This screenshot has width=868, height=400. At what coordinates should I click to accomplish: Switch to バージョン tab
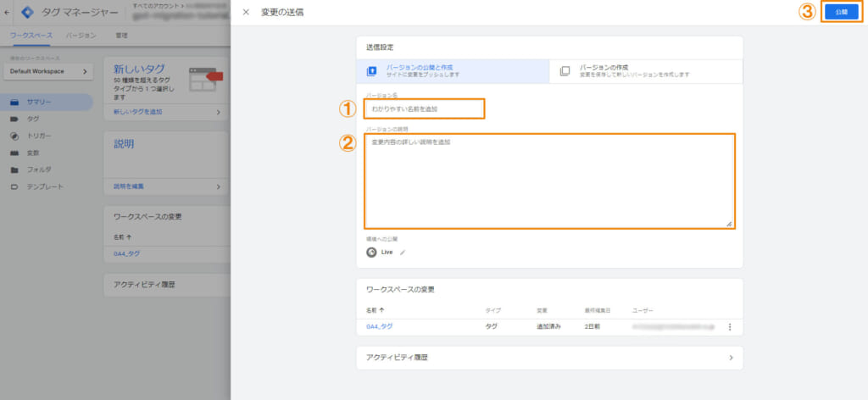click(81, 36)
